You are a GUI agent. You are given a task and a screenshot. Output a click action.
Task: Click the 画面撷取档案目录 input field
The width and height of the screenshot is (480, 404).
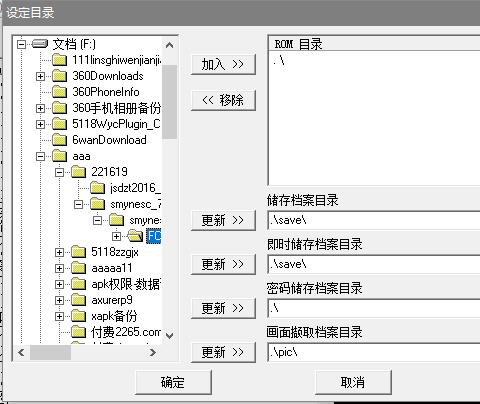click(374, 352)
